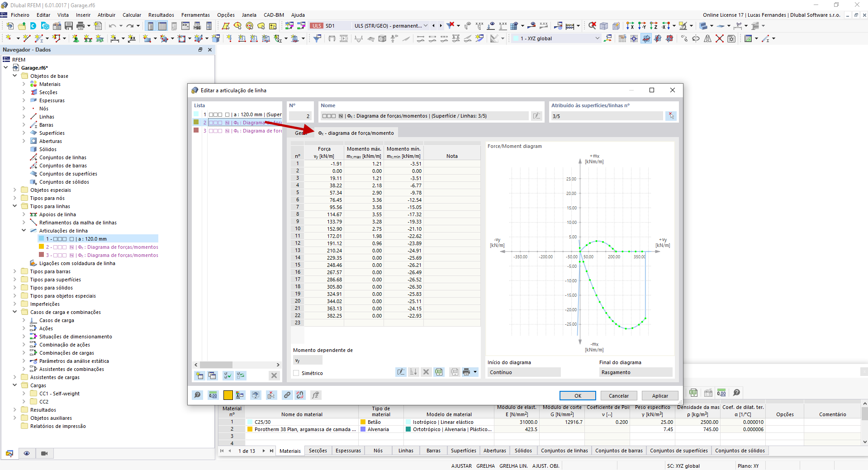Screen dimensions: 868x470
Task: Click the redo arrow icon
Action: (130, 26)
